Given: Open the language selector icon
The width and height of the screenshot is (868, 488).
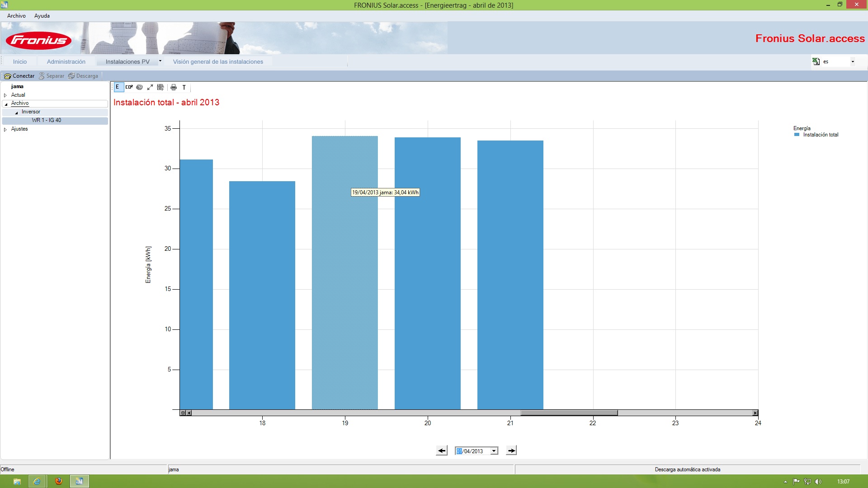Looking at the screenshot, I should pos(816,61).
